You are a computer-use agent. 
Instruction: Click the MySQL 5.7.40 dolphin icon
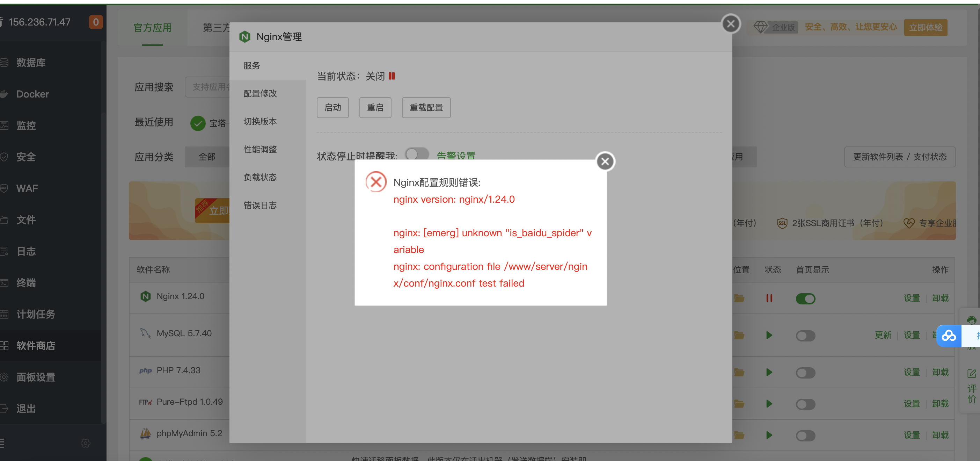coord(145,333)
